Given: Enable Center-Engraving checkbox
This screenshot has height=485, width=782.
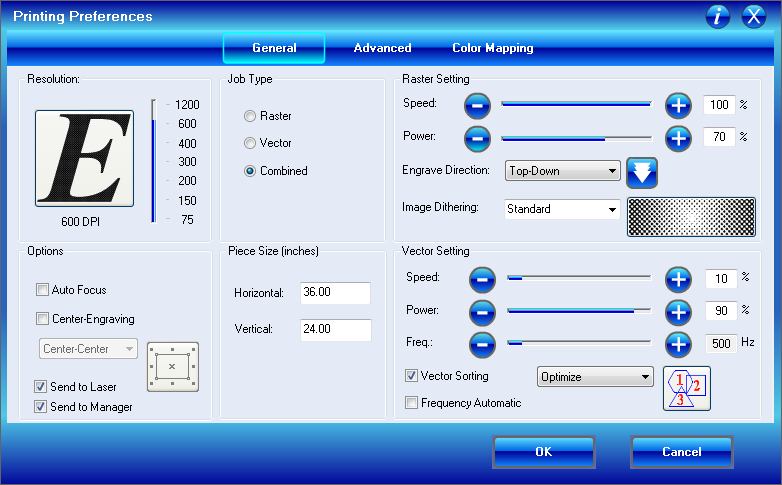Looking at the screenshot, I should (x=42, y=318).
